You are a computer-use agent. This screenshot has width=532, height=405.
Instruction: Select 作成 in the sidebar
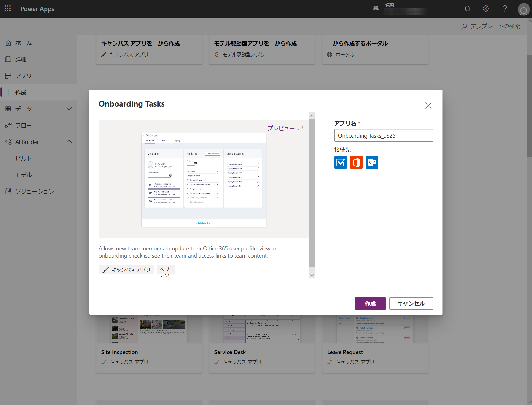38,92
